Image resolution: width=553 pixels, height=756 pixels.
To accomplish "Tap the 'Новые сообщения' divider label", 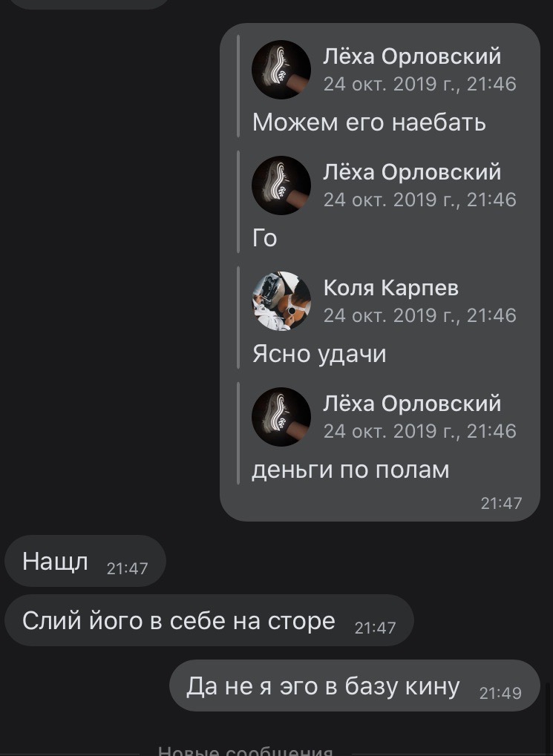I will pyautogui.click(x=245, y=750).
